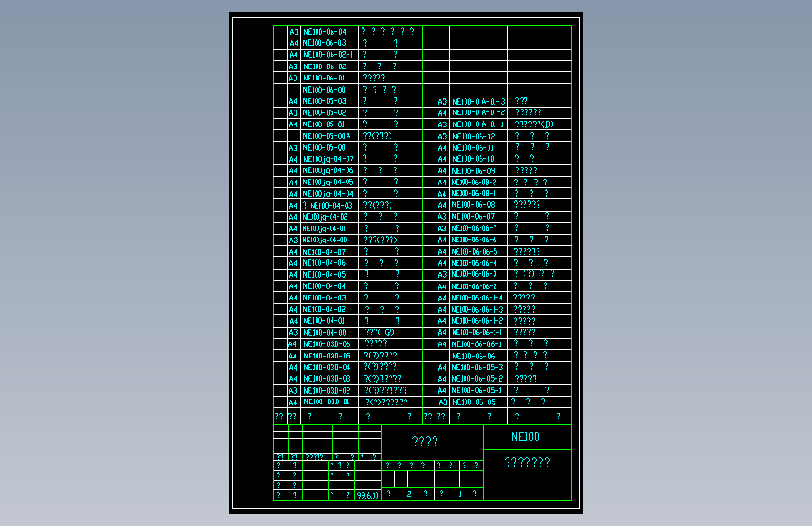This screenshot has height=526, width=812.
Task: Select the NE100-04-02 cell
Action: [x=330, y=309]
